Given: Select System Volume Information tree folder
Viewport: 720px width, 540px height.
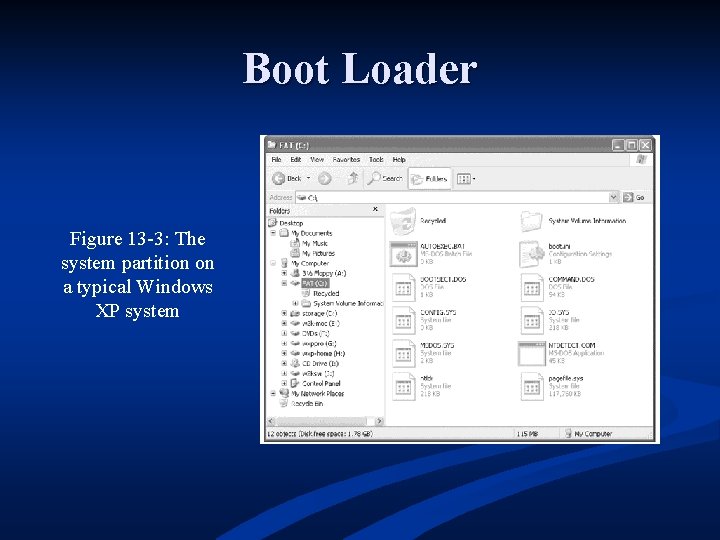Looking at the screenshot, I should pos(348,304).
